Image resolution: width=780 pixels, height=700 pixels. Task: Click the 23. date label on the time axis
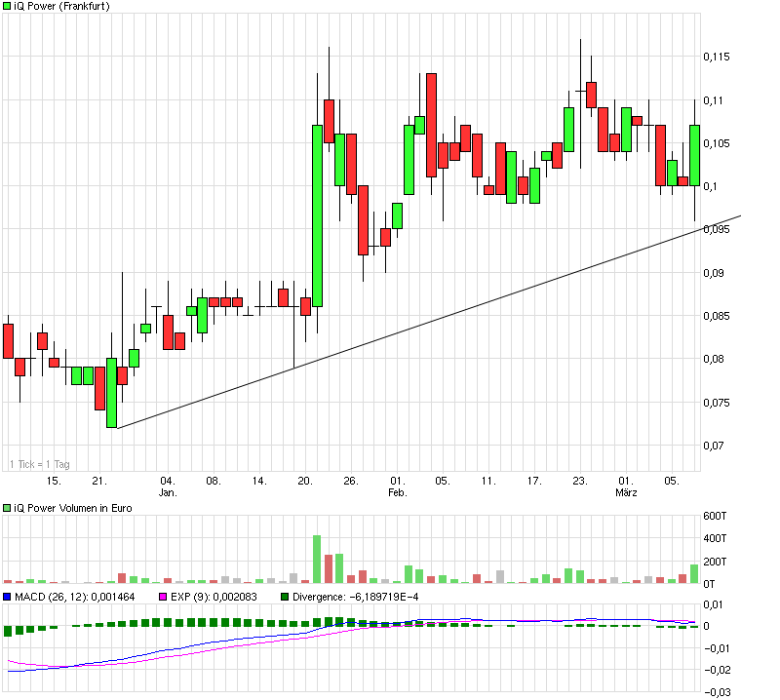click(x=580, y=481)
